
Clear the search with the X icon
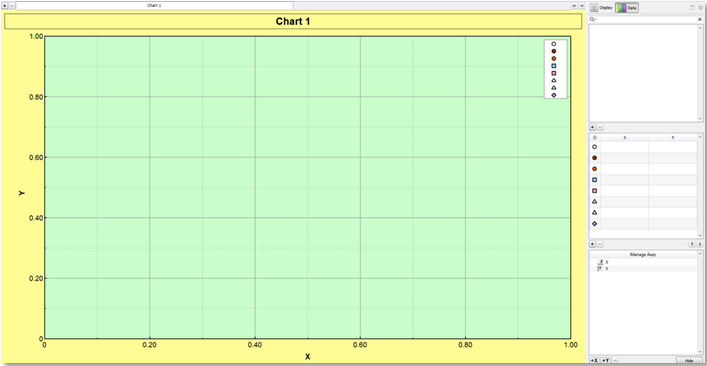tap(700, 19)
